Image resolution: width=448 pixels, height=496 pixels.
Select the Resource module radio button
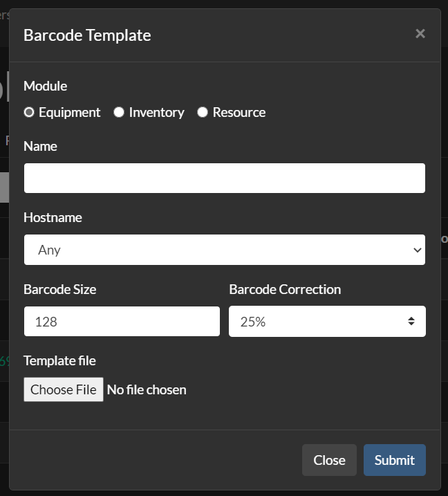tap(203, 112)
